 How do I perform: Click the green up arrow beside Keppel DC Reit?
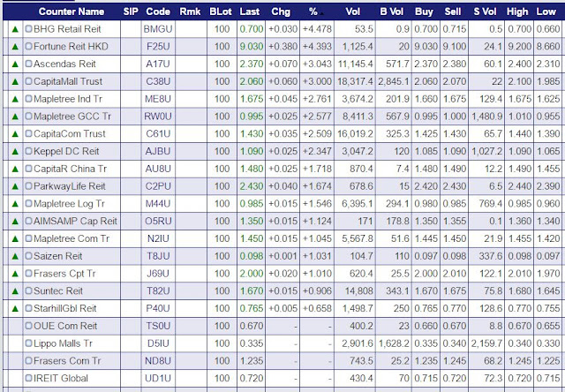(15, 151)
